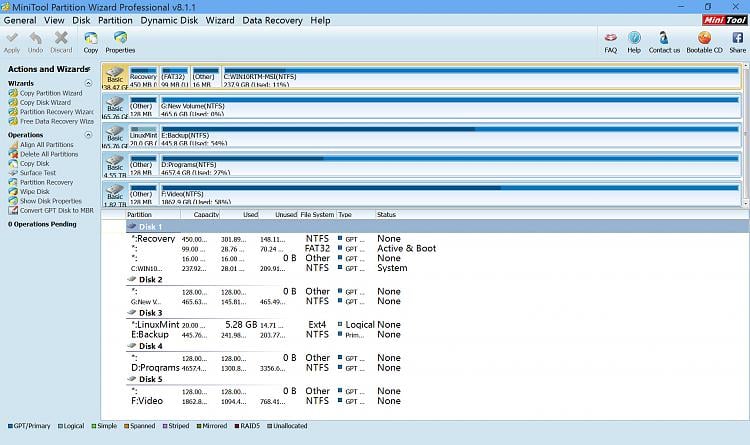The width and height of the screenshot is (750, 445).
Task: Open the Disk menu
Action: [x=81, y=21]
